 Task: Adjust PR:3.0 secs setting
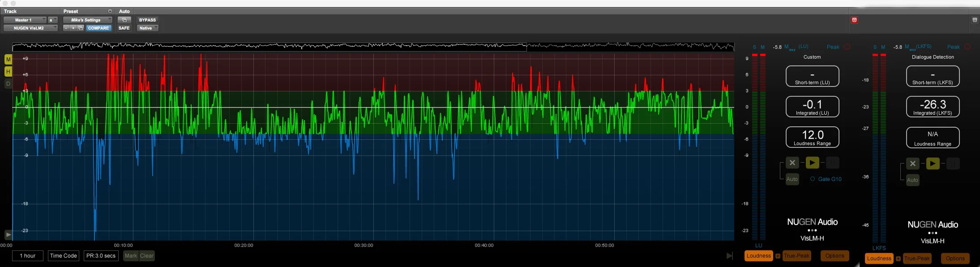pyautogui.click(x=101, y=256)
